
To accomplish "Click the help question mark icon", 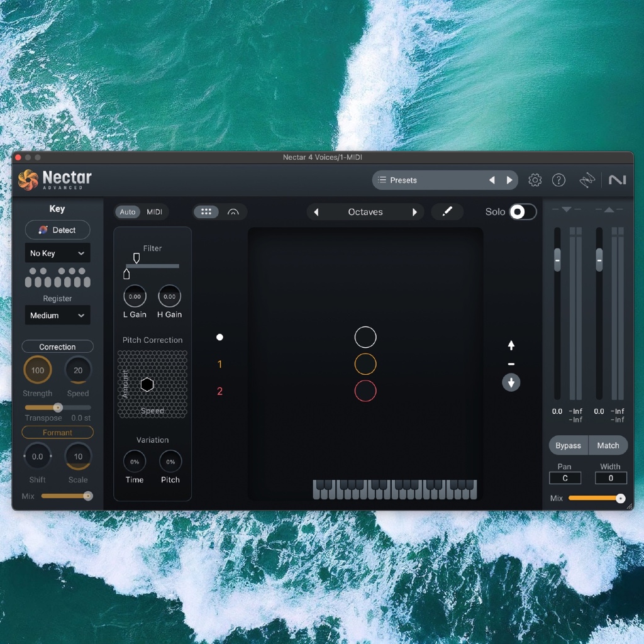I will [x=559, y=180].
